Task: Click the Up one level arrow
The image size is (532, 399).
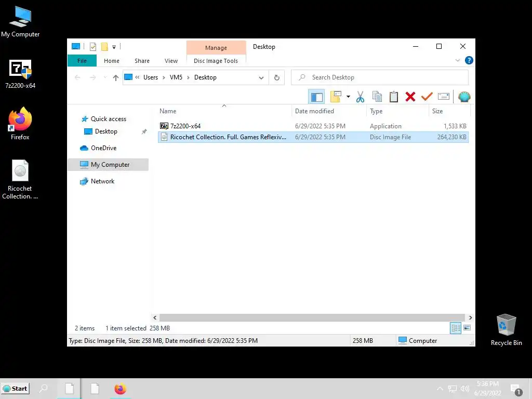Action: (116, 78)
